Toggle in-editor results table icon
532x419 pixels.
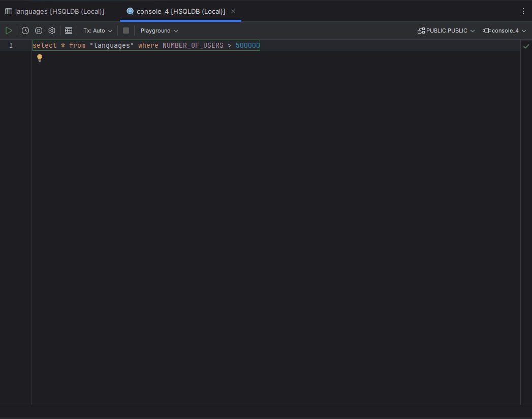point(69,31)
